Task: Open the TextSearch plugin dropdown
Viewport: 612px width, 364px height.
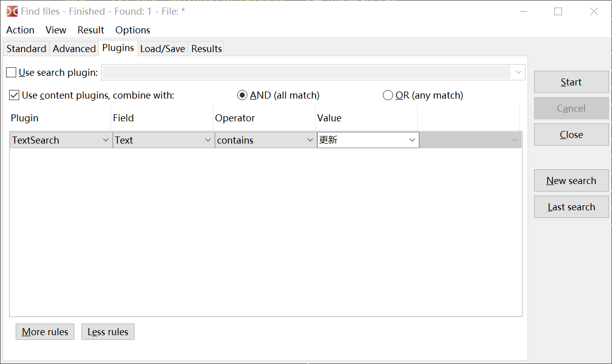Action: click(61, 140)
